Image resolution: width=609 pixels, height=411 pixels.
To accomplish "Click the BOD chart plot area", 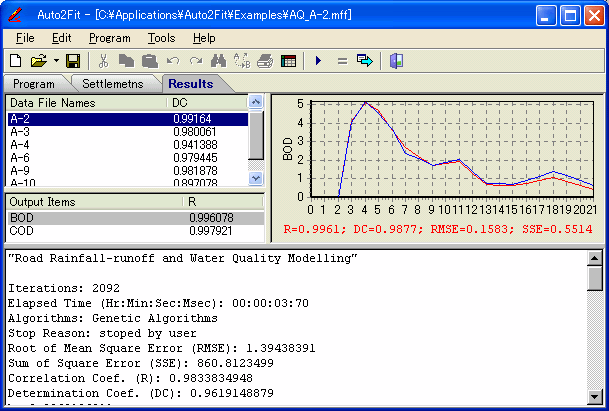I will (x=452, y=149).
